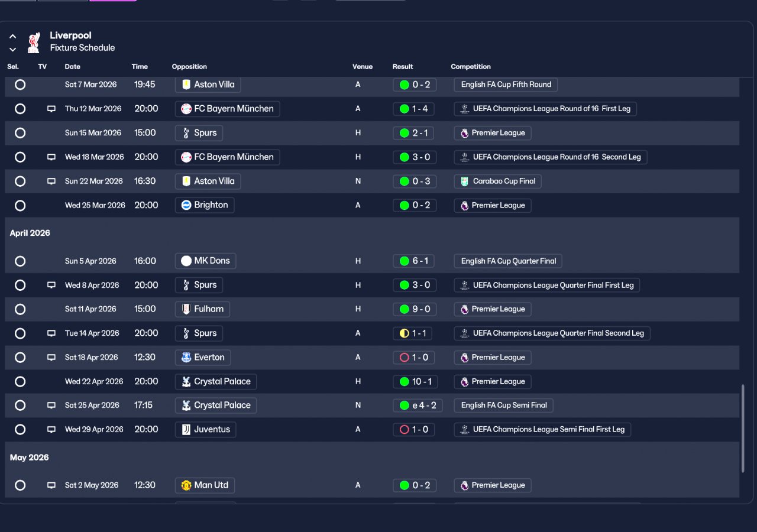
Task: Click TV icon for Wed 18 Mar Bayern match
Action: (x=51, y=157)
